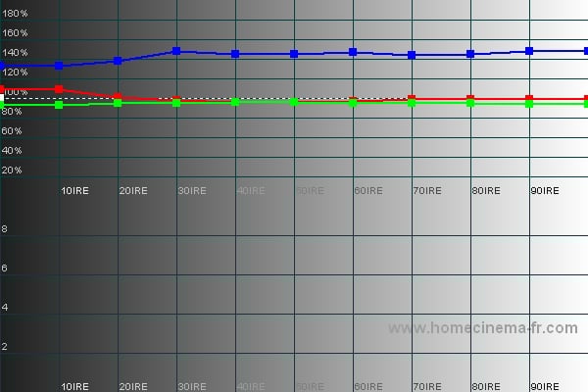The height and width of the screenshot is (392, 588).
Task: Click the lower chart's 8 axis label
Action: coord(6,229)
